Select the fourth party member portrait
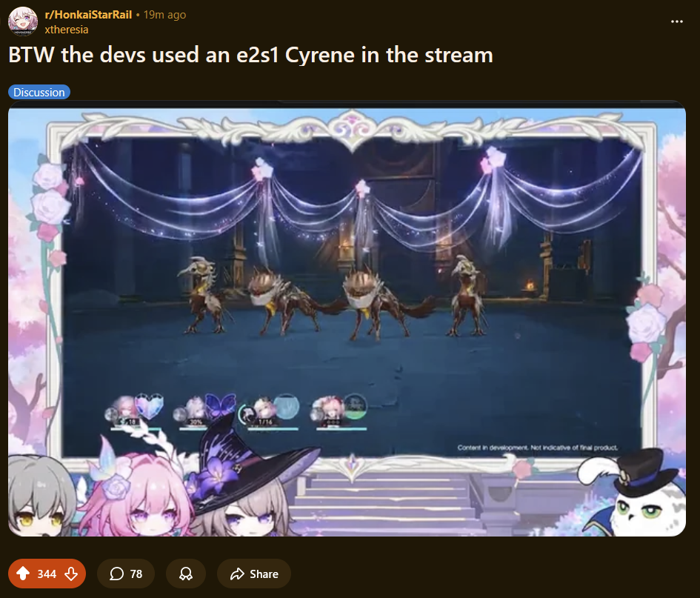Screen dimensions: 700x598 coord(330,410)
